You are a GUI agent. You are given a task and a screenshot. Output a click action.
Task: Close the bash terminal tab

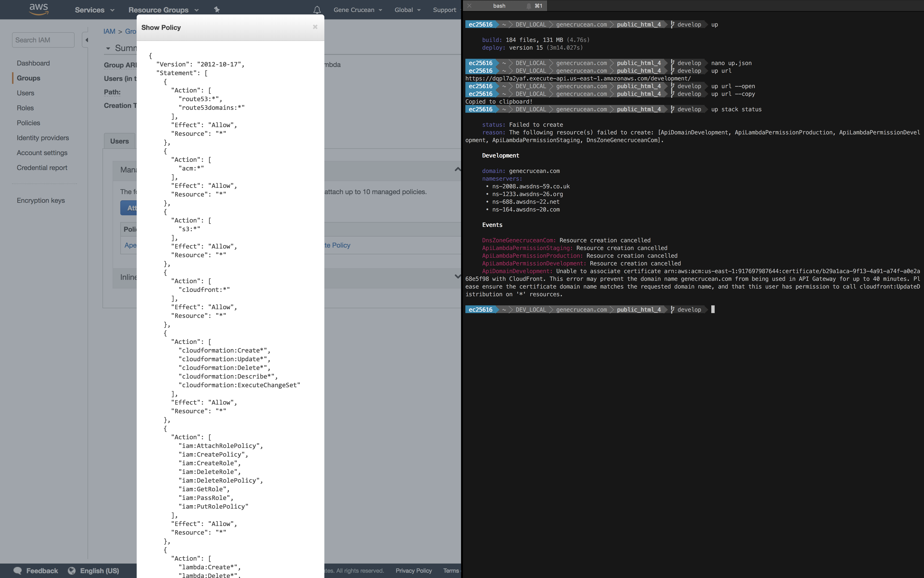(x=469, y=6)
